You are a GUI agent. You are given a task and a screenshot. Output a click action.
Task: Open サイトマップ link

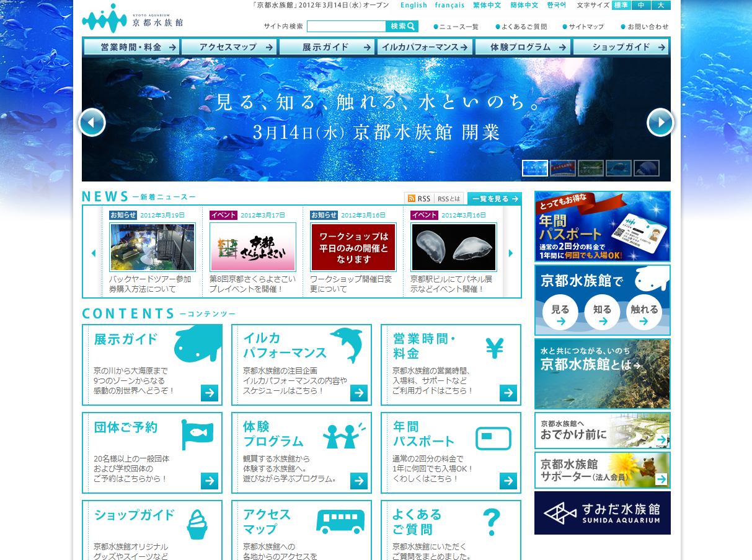click(x=583, y=27)
